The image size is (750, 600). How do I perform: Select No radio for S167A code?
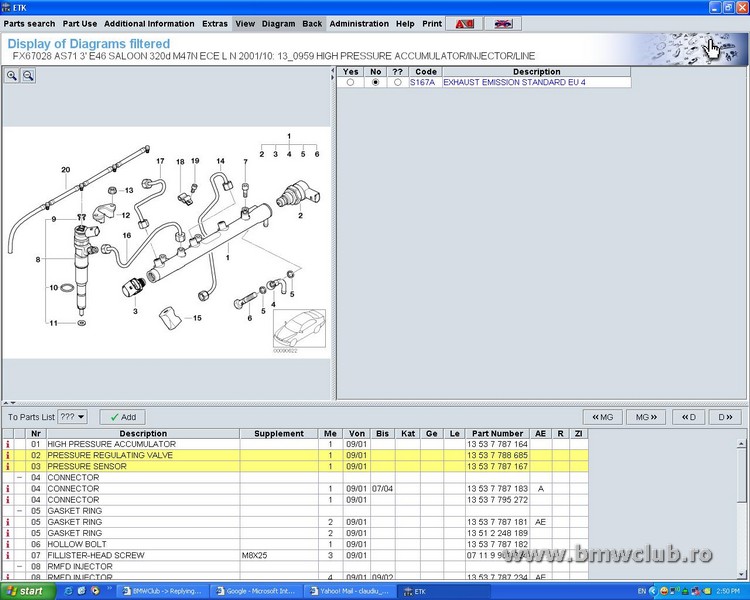click(375, 82)
